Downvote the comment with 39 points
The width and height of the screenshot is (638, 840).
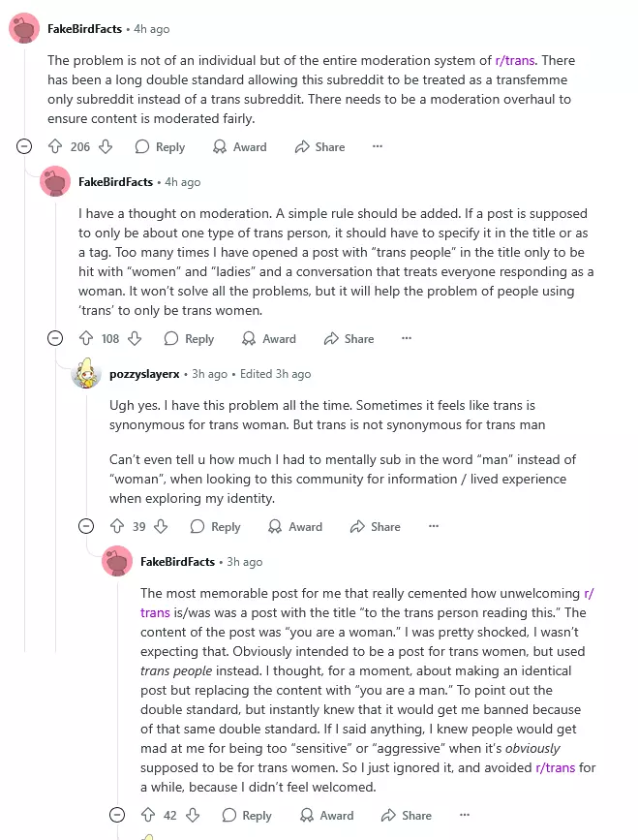click(x=161, y=527)
